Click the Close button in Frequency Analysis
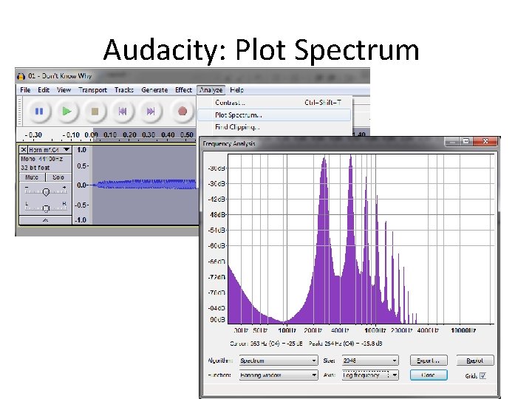This screenshot has width=532, height=399. click(429, 375)
